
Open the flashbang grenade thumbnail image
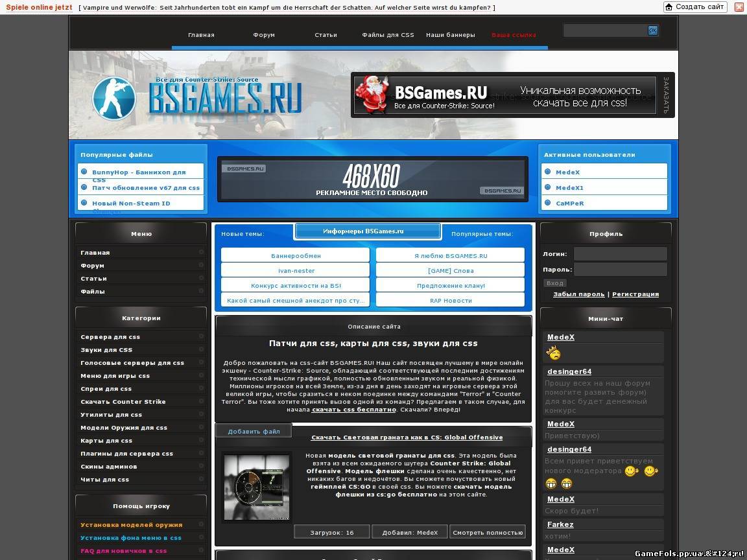(257, 487)
